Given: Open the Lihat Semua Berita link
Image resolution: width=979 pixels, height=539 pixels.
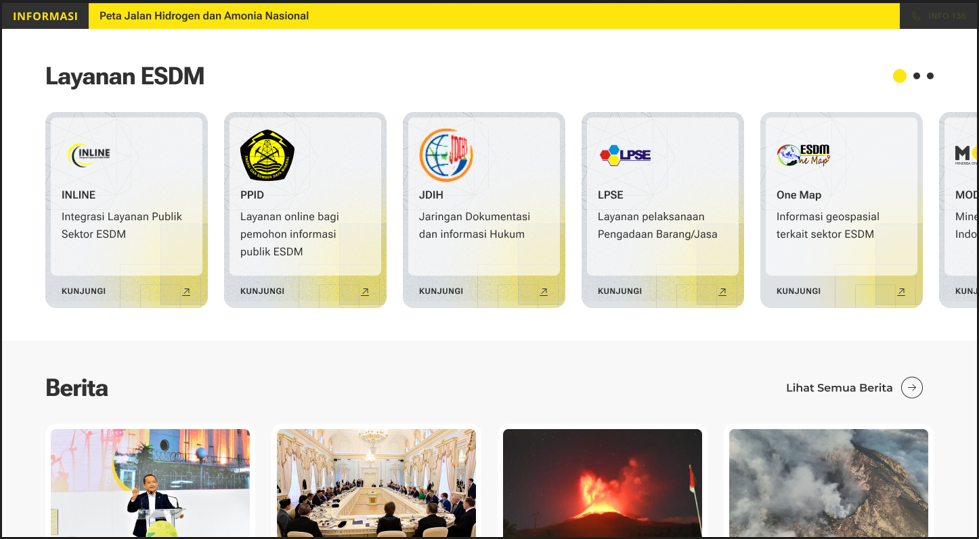Looking at the screenshot, I should (838, 388).
